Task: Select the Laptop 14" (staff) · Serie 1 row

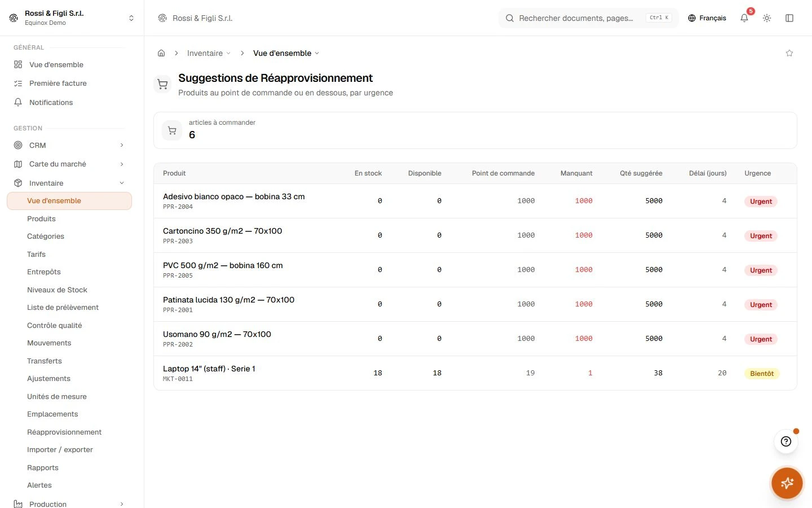Action: [475, 373]
